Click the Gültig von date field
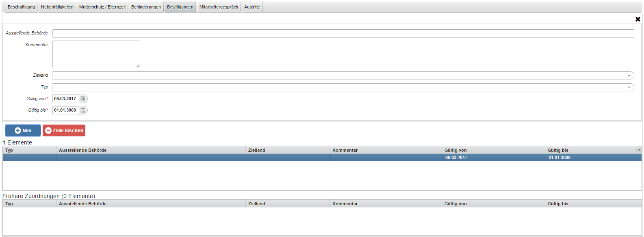Screen dimensions: 644x237 pos(65,99)
